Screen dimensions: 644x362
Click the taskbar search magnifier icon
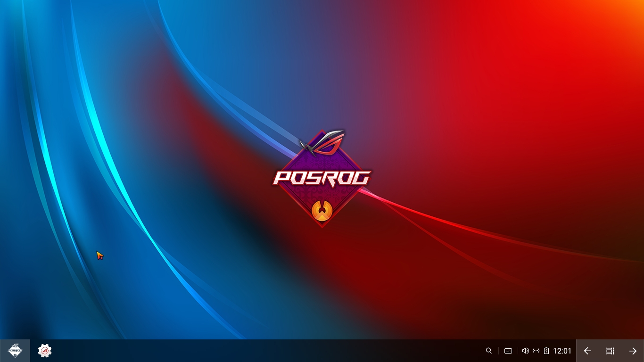click(x=489, y=351)
